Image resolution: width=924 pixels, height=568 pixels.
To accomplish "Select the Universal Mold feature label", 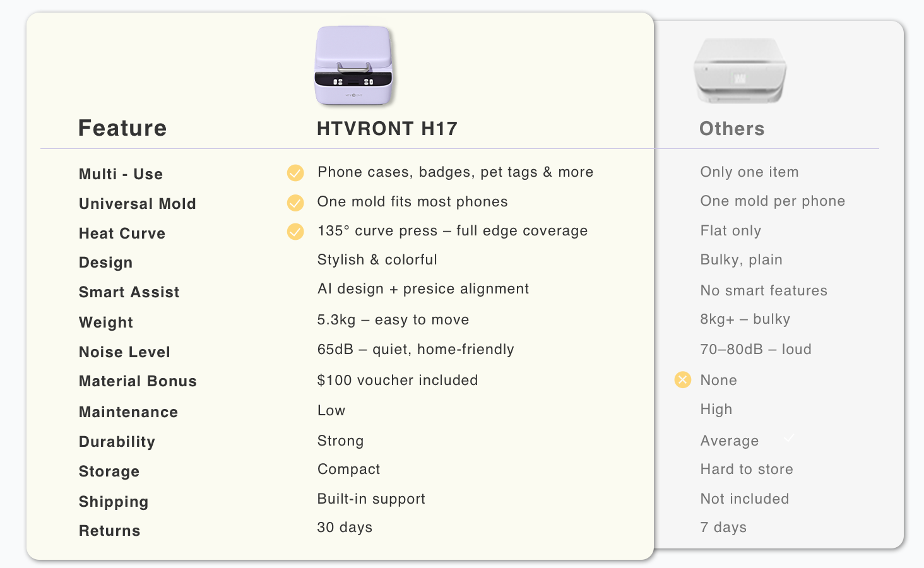I will [138, 204].
